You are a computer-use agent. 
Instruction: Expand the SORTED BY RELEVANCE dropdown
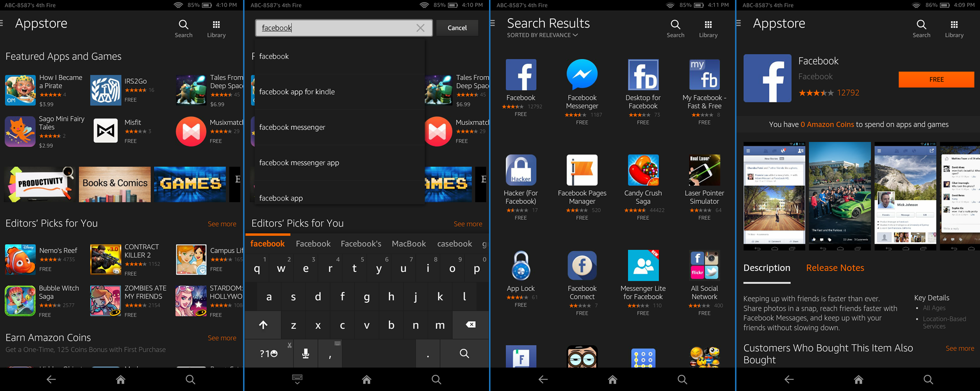(x=542, y=35)
